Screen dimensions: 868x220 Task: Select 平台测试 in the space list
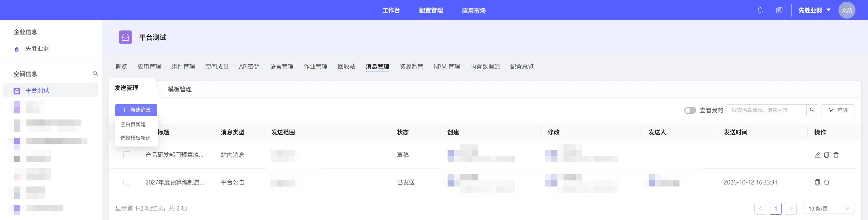pos(51,90)
